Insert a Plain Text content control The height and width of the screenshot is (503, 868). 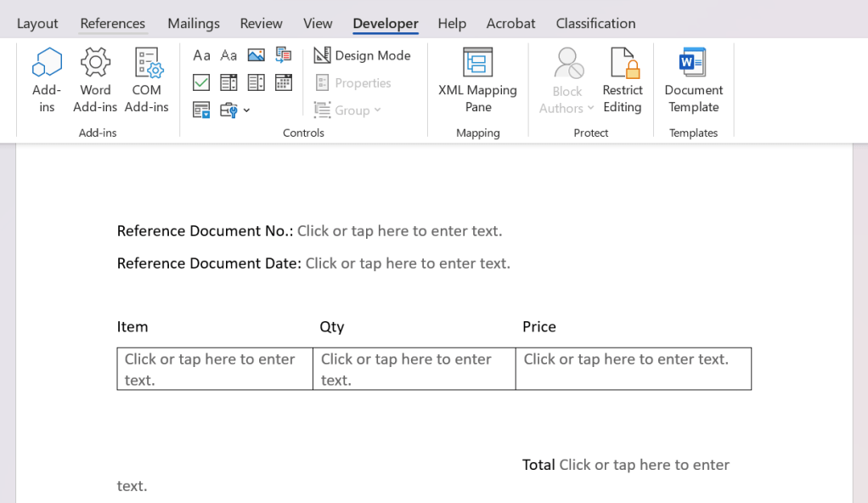pyautogui.click(x=228, y=55)
